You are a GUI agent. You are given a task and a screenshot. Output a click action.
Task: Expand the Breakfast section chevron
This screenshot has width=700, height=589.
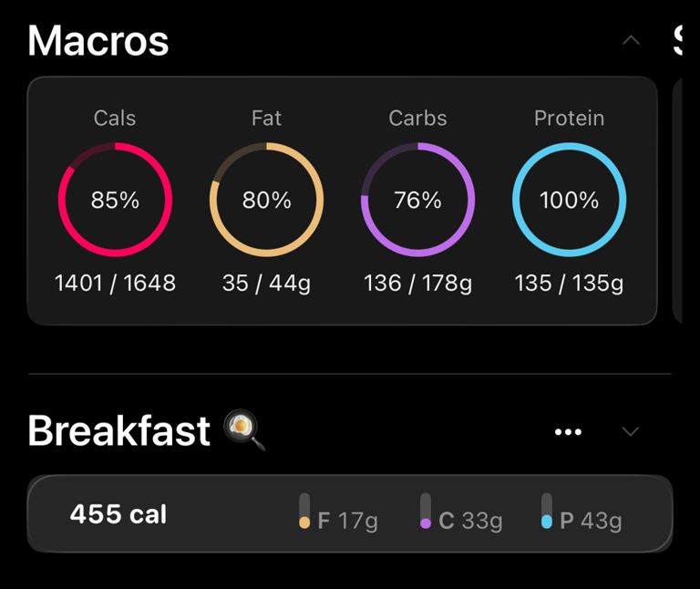coord(630,431)
